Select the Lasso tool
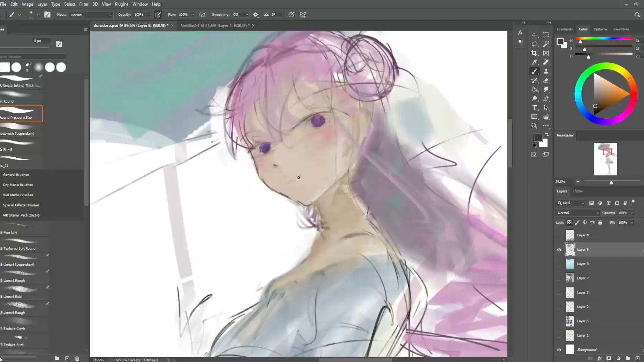Screen dimensions: 644x362 tap(534, 44)
